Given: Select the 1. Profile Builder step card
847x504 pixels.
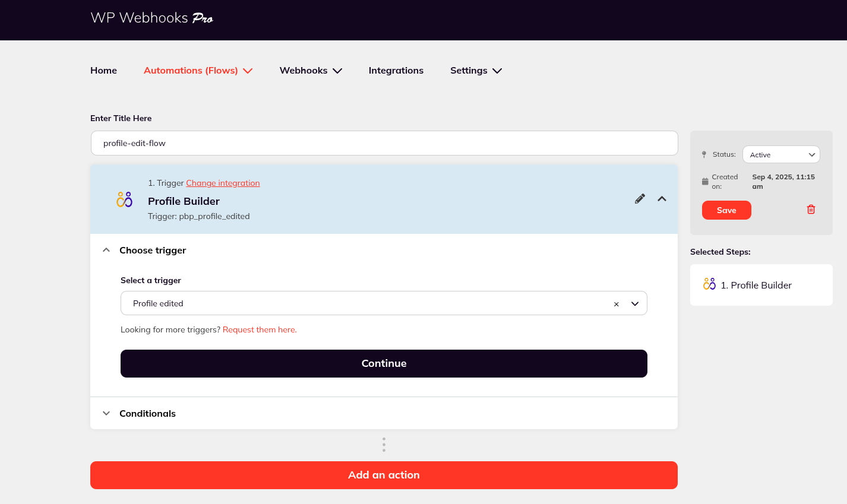Looking at the screenshot, I should coord(761,285).
